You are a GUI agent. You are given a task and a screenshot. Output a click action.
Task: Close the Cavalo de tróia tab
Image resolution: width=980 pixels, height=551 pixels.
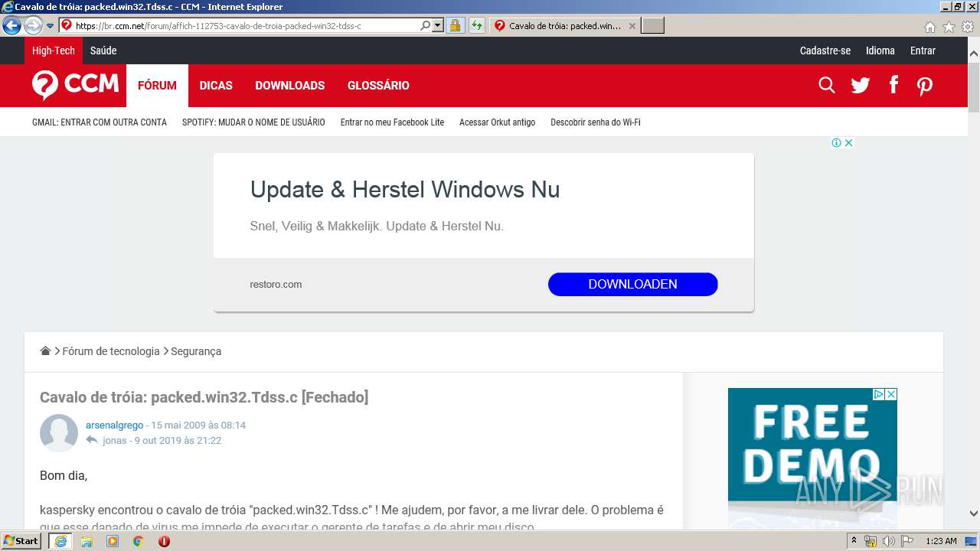click(632, 26)
